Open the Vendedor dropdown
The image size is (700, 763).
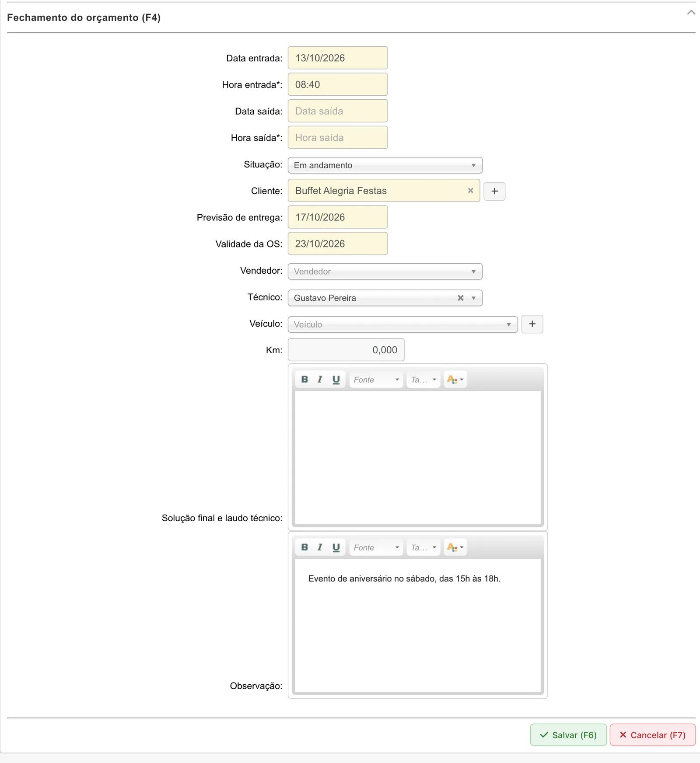click(x=385, y=272)
